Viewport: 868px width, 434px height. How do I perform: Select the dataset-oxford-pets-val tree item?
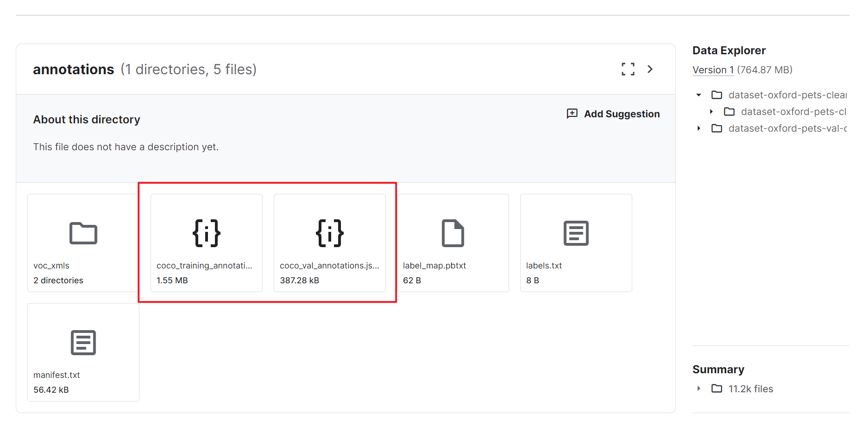click(x=788, y=128)
